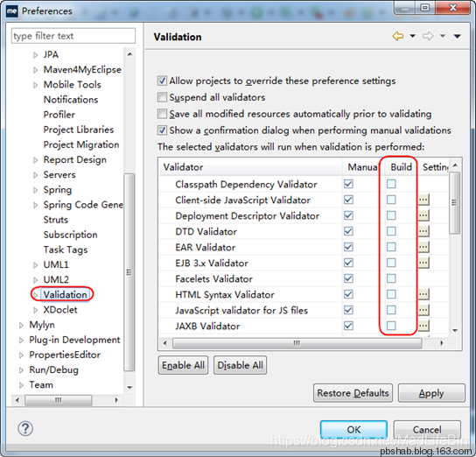Click the validator table horizontal scrollbar

coord(297,343)
